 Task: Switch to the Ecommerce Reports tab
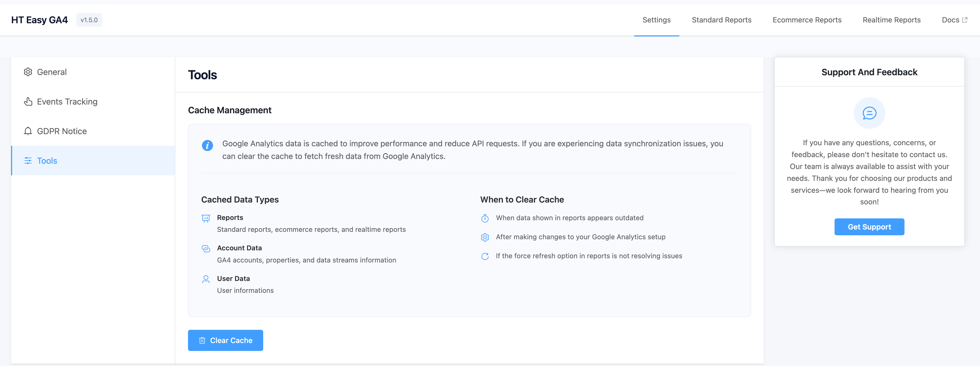click(807, 20)
